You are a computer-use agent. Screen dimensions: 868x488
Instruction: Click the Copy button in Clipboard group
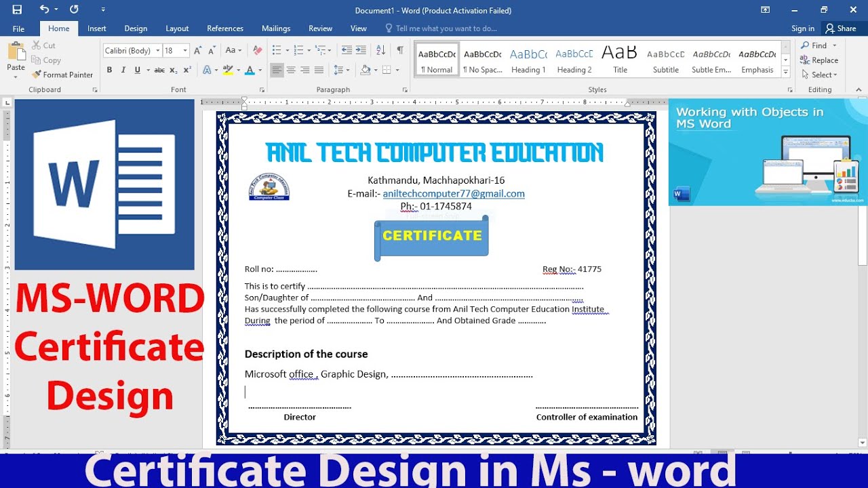point(46,60)
